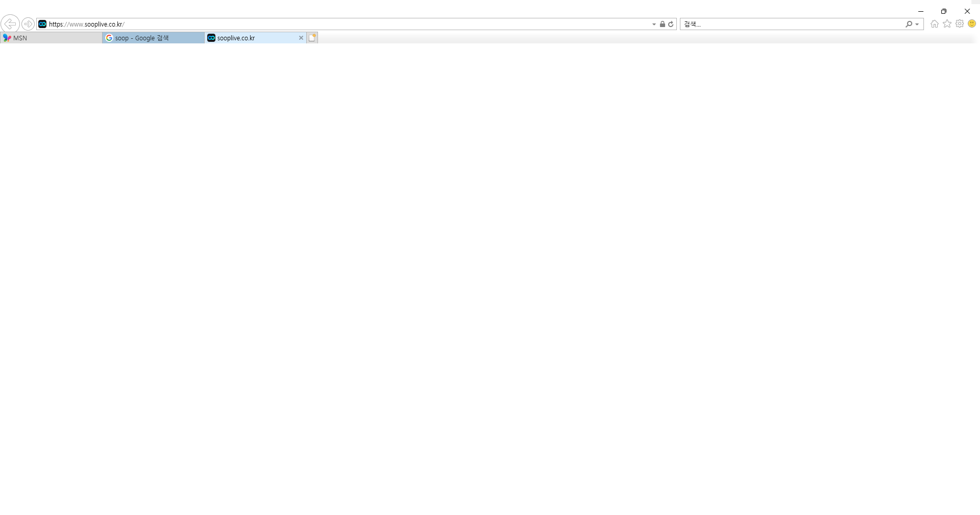Go to the home page

point(935,24)
